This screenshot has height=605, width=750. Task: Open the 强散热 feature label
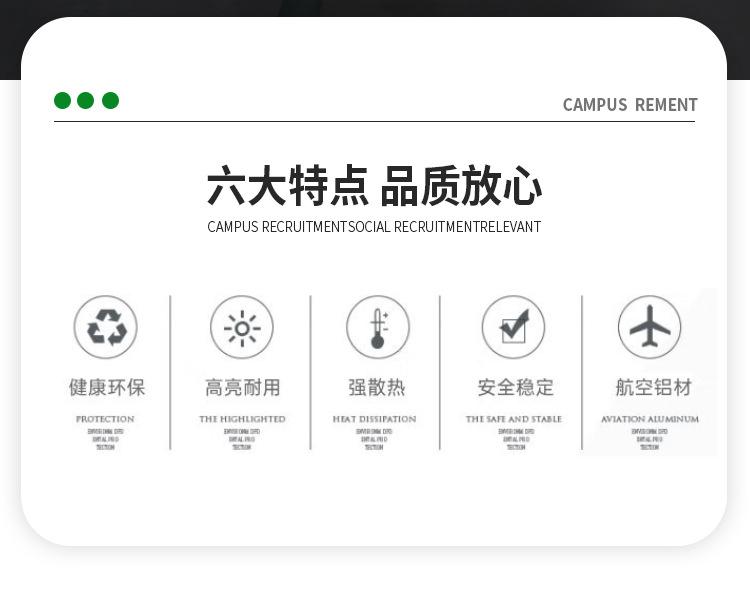tap(376, 387)
